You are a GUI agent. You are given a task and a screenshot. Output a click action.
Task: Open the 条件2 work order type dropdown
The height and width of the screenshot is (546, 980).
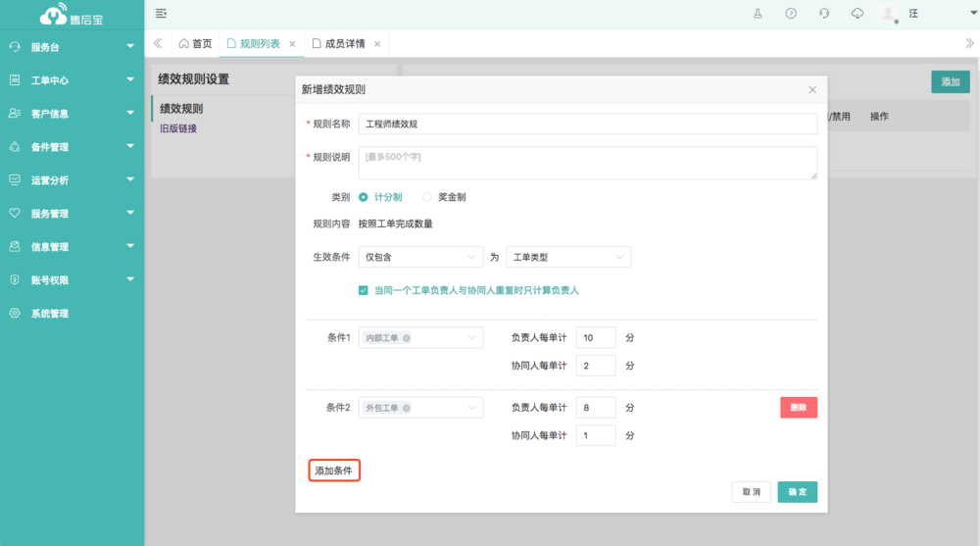coord(420,408)
